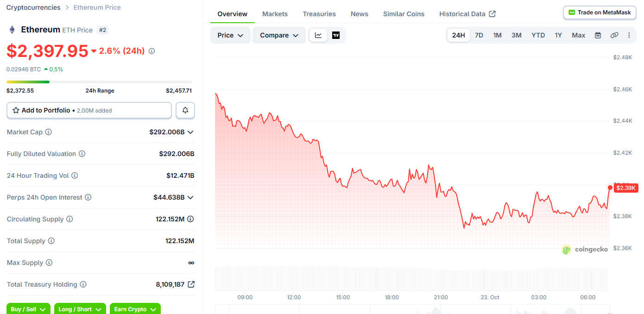The image size is (644, 314).
Task: Click the $2,397.95 price text
Action: pyautogui.click(x=47, y=51)
